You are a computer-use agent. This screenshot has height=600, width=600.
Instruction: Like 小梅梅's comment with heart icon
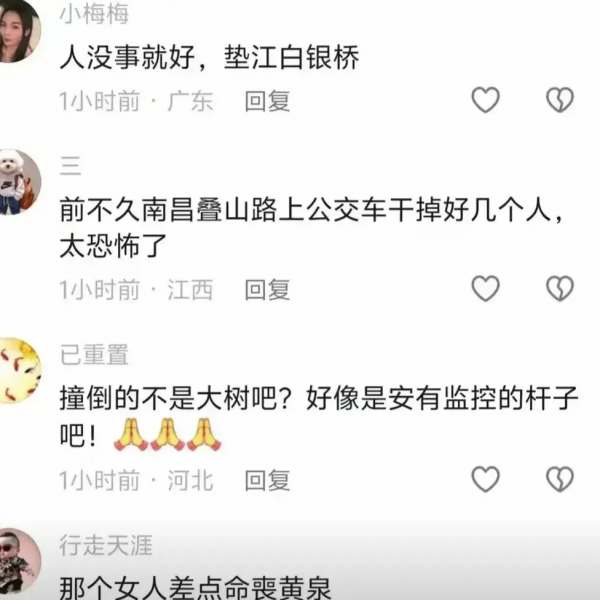(x=485, y=100)
